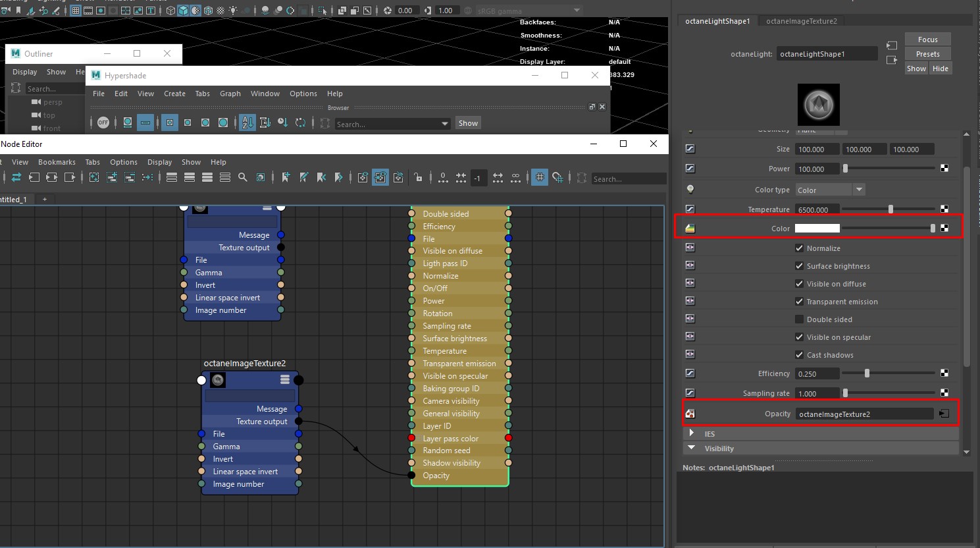Click the Hypershade sort by time icon
Image resolution: width=980 pixels, height=548 pixels.
282,123
